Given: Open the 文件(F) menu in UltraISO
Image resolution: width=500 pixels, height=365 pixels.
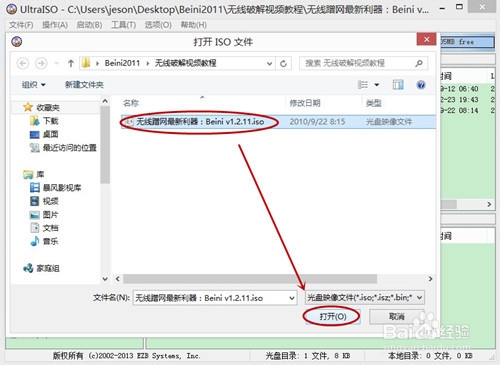Looking at the screenshot, I should (21, 25).
